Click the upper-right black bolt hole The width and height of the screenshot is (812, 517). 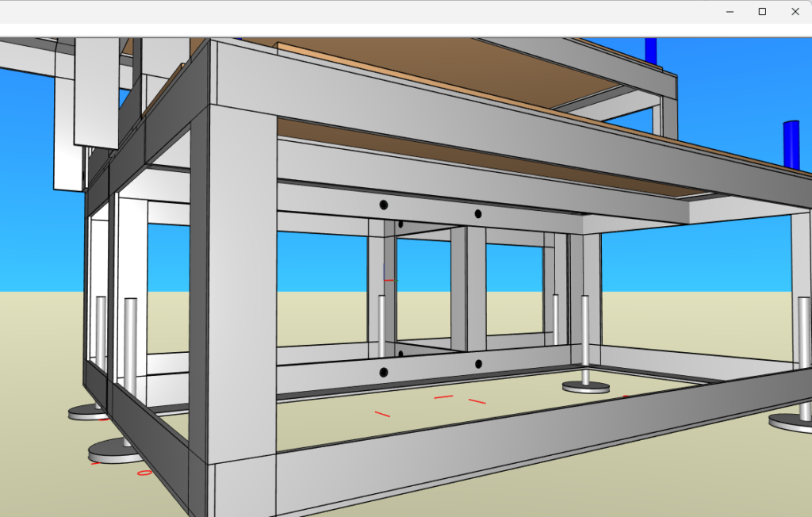click(478, 213)
